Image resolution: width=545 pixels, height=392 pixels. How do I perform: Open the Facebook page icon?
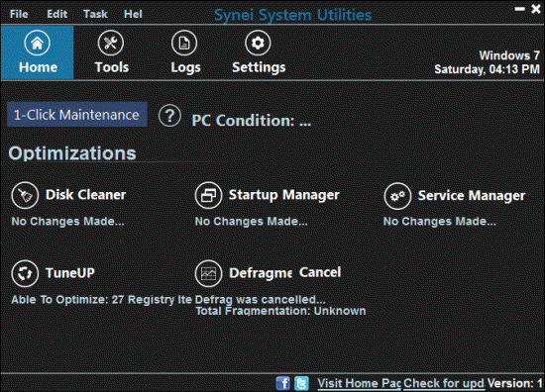coord(283,383)
